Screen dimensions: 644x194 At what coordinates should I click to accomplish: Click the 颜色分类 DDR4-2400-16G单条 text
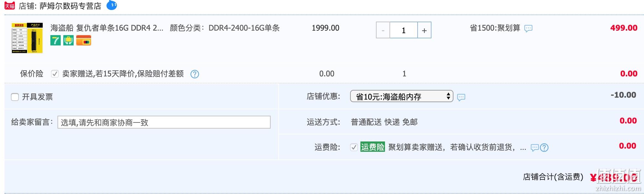pos(225,28)
